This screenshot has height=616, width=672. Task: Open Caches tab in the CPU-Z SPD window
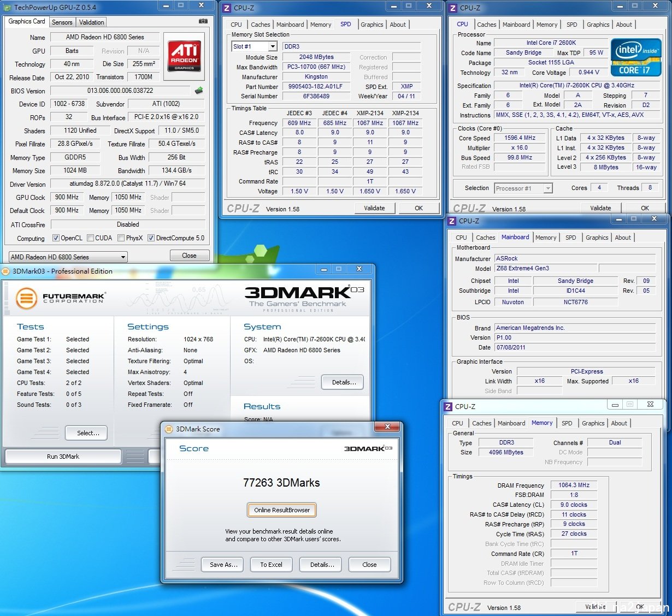(261, 25)
